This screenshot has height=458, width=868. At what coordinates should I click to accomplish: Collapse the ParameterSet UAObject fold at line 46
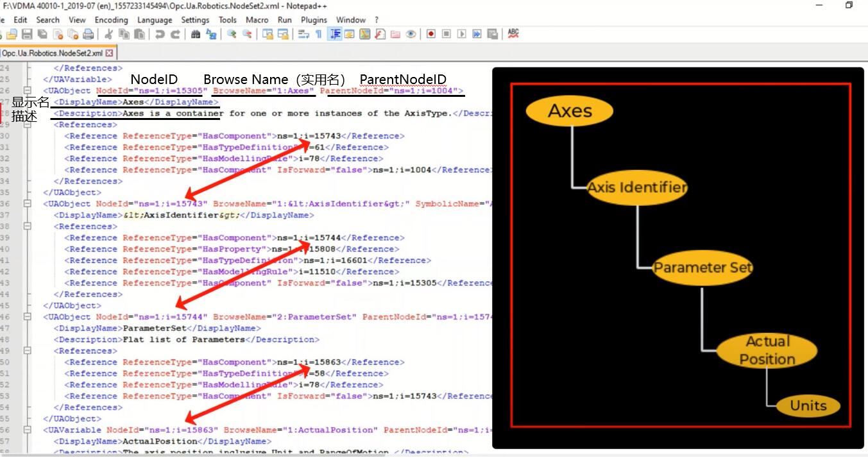pos(27,317)
